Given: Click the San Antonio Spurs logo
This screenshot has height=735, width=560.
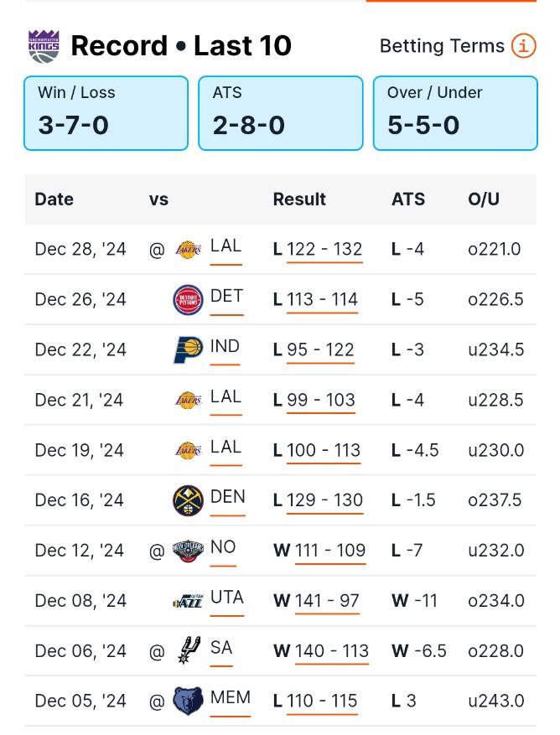Looking at the screenshot, I should pos(189,650).
